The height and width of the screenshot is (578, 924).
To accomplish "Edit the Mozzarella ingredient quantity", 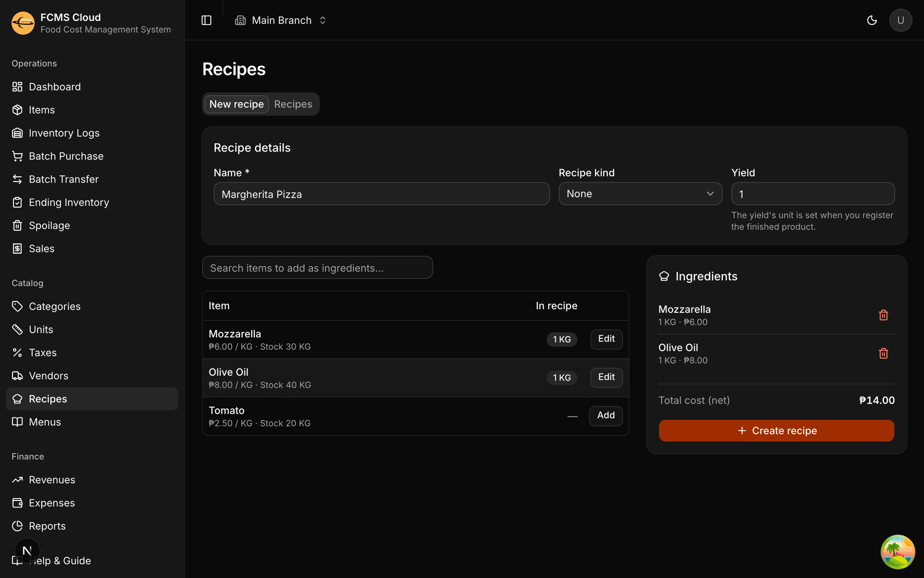I will pyautogui.click(x=606, y=339).
